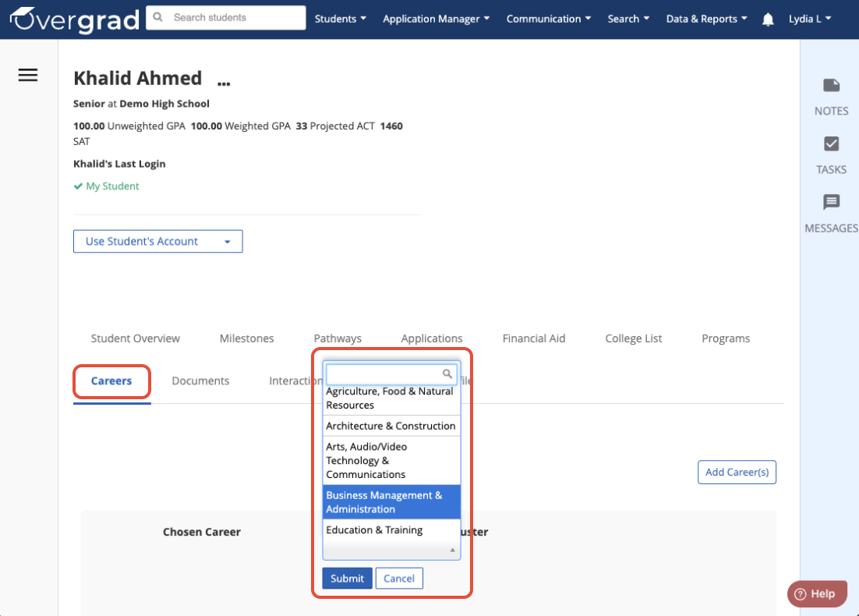The height and width of the screenshot is (616, 859).
Task: Click the Add Career(s) button
Action: [x=737, y=472]
